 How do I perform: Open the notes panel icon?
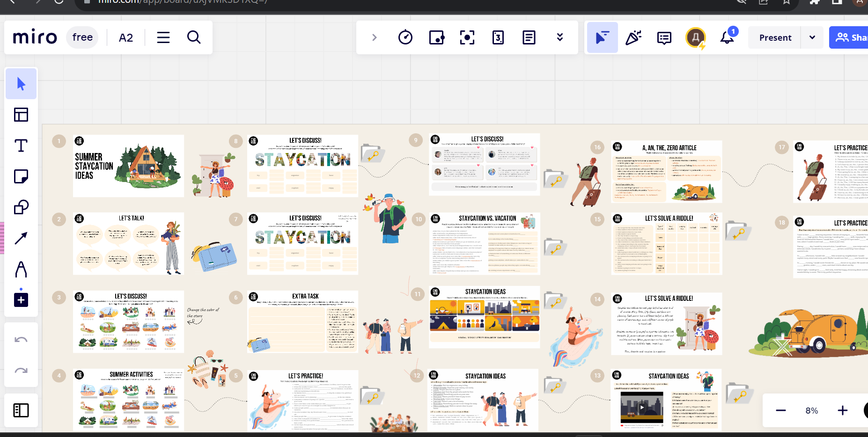coord(529,37)
